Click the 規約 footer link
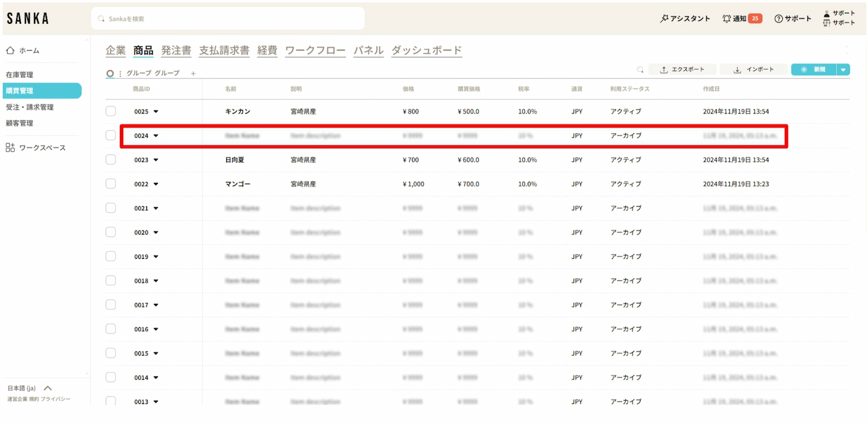868x425 pixels. (34, 400)
